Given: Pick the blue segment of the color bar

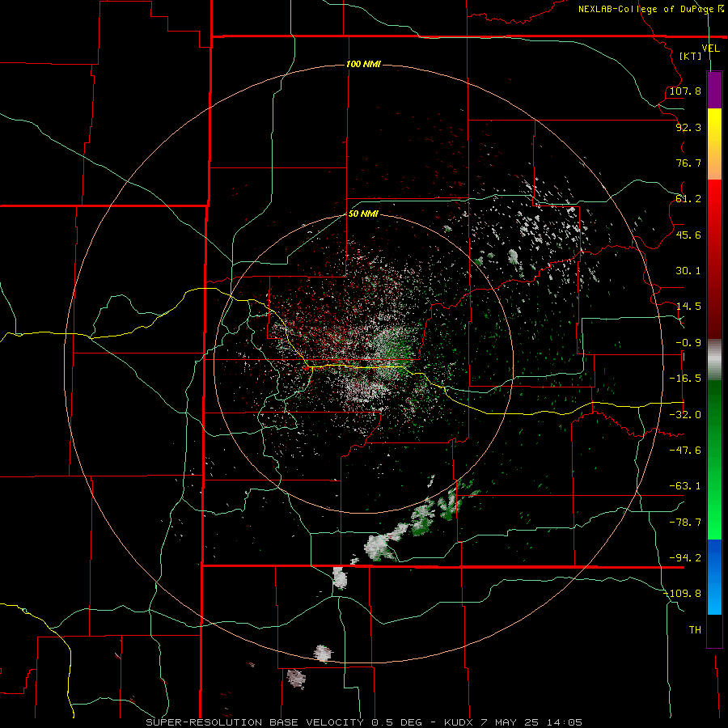Looking at the screenshot, I should [714, 577].
